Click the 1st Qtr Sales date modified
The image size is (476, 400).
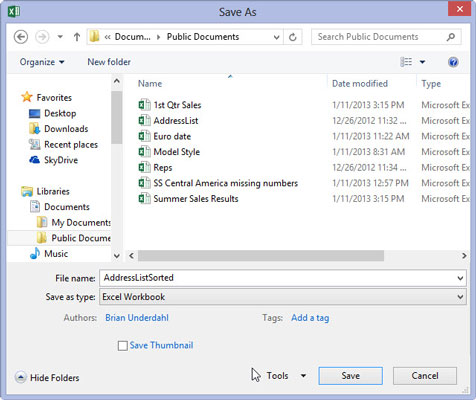(368, 105)
